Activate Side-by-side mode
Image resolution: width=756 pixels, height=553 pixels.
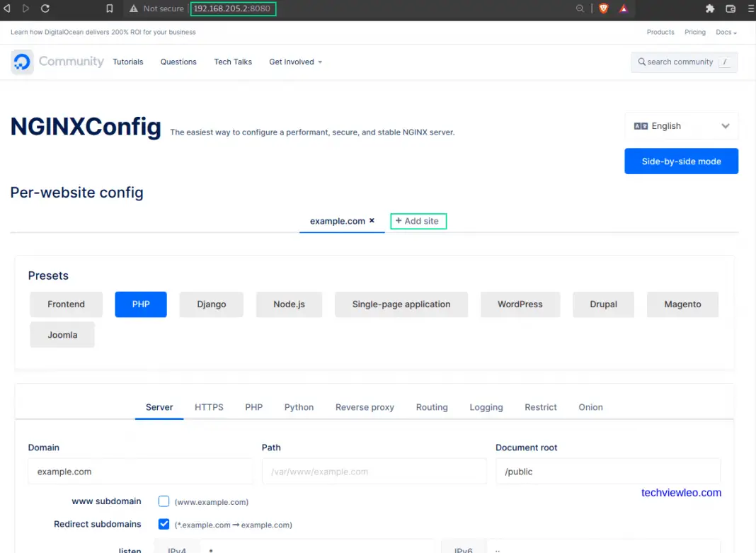point(681,161)
